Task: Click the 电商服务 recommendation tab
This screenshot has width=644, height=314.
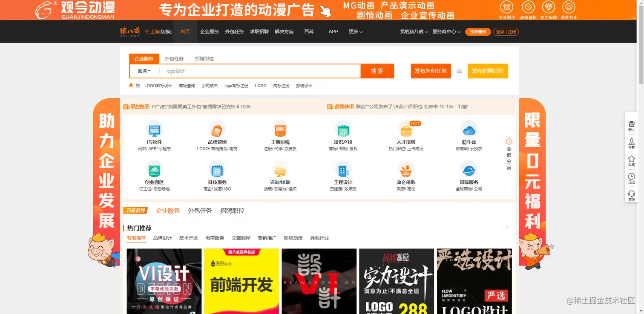Action: [x=215, y=238]
